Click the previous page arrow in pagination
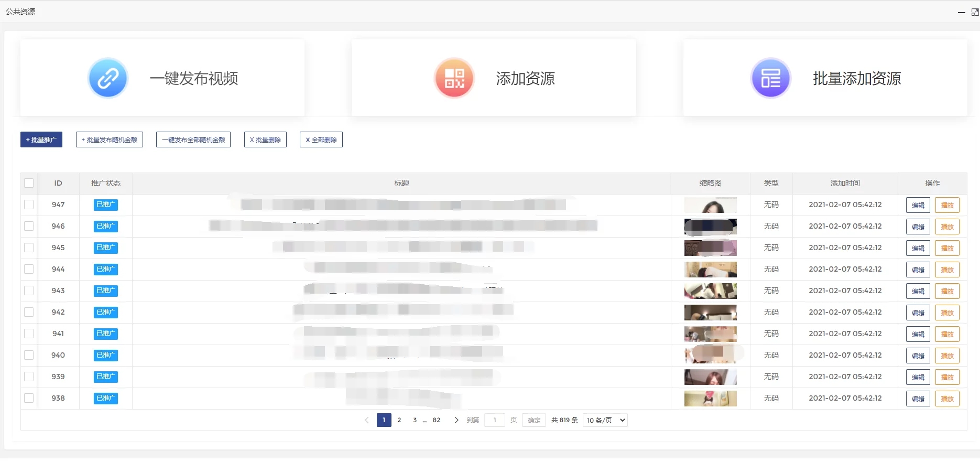This screenshot has width=980, height=462. point(367,420)
